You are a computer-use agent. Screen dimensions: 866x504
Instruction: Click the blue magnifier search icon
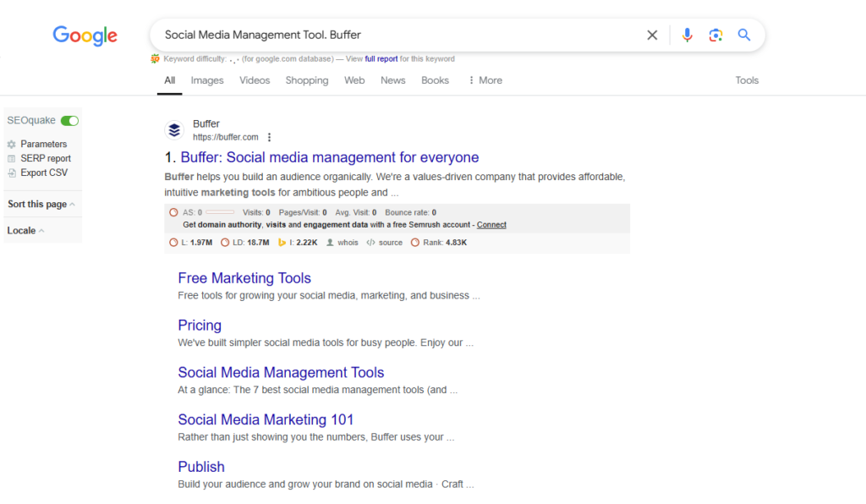(x=744, y=36)
